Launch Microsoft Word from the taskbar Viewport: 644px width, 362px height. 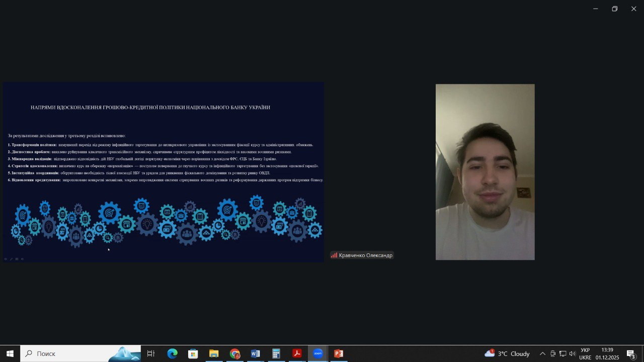[255, 353]
